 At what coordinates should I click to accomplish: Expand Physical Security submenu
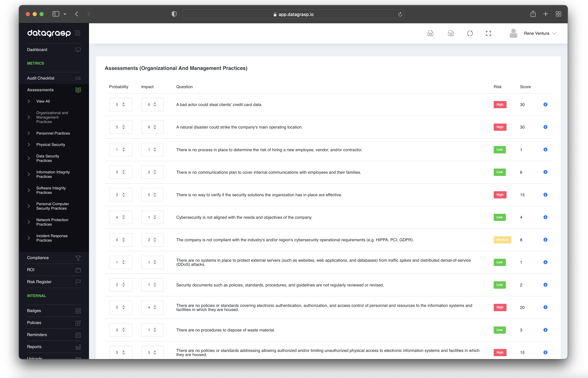(51, 144)
